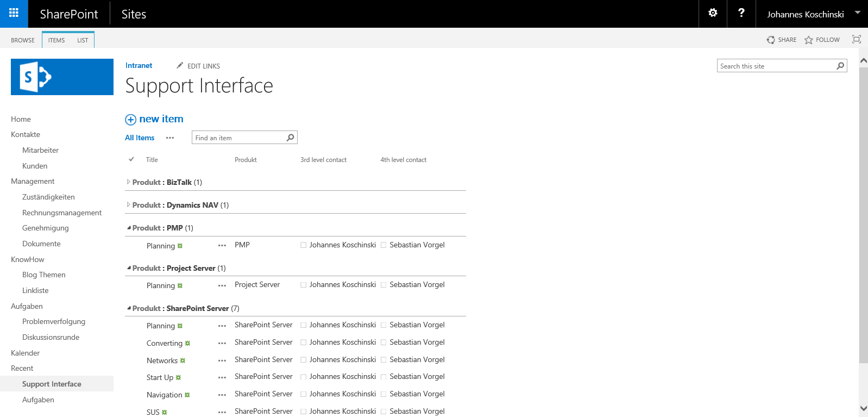Click the select-all checkmark column header
Screen dimensions: 868x417
pos(131,159)
